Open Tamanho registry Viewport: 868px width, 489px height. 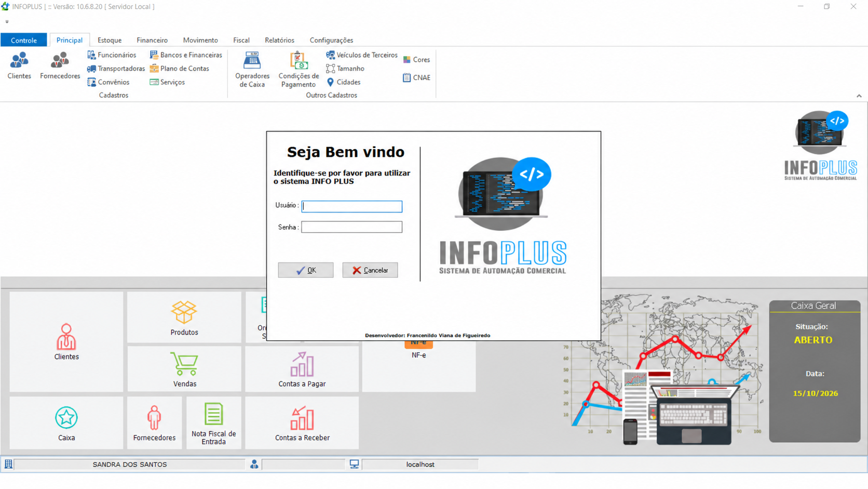[345, 68]
